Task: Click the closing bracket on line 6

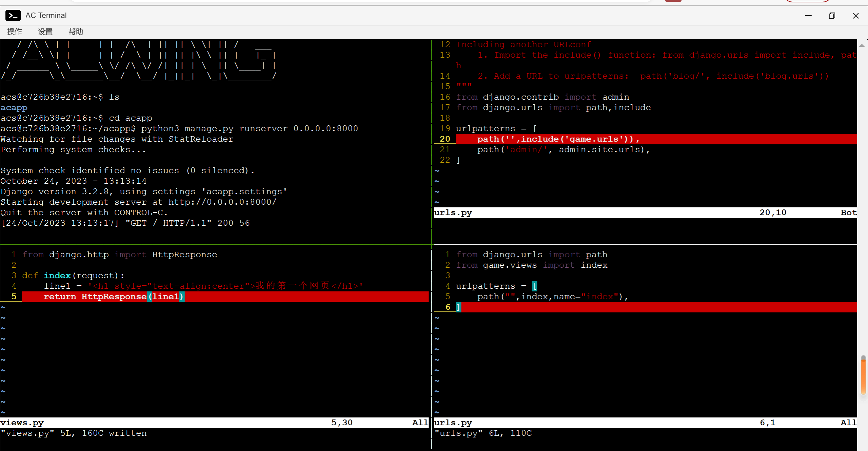Action: tap(458, 307)
